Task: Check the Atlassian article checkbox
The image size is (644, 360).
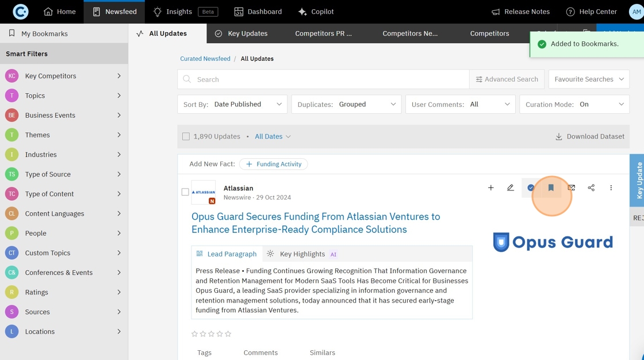Action: [185, 192]
